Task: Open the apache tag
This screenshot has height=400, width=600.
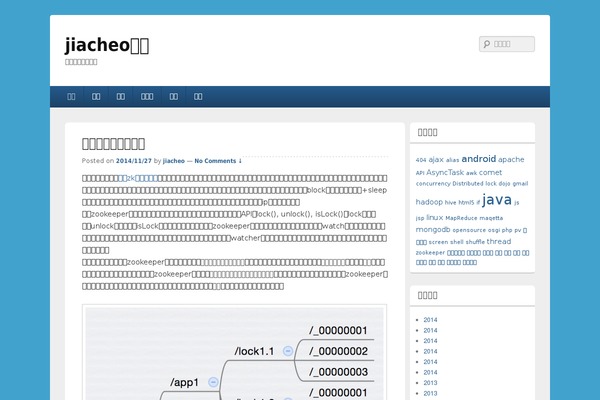Action: tap(511, 160)
